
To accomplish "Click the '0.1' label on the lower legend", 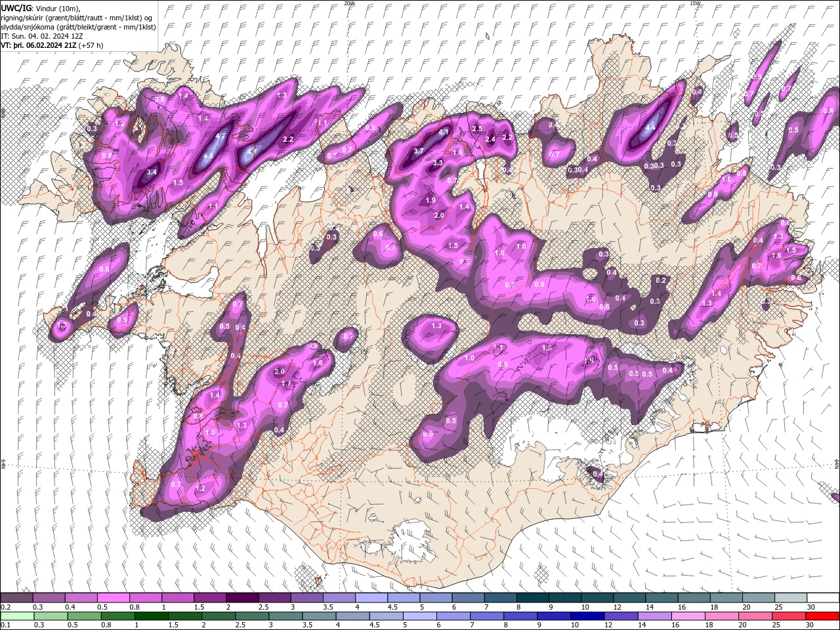I will click(x=5, y=625).
